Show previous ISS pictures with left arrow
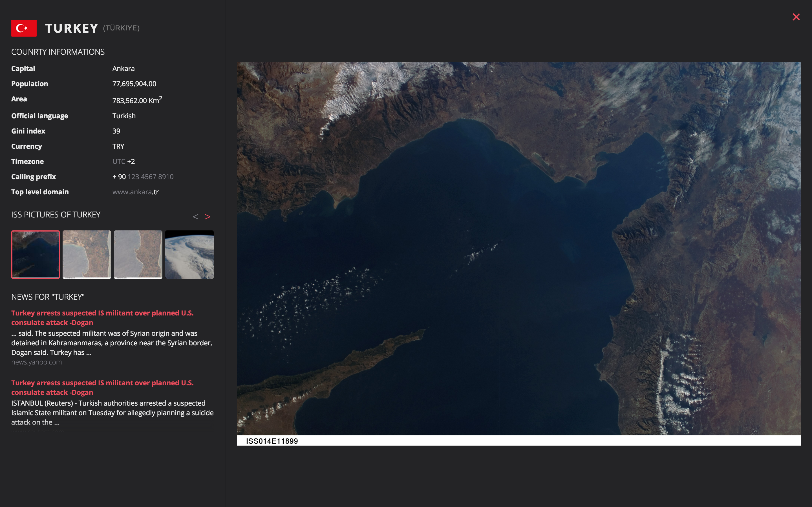 tap(195, 217)
